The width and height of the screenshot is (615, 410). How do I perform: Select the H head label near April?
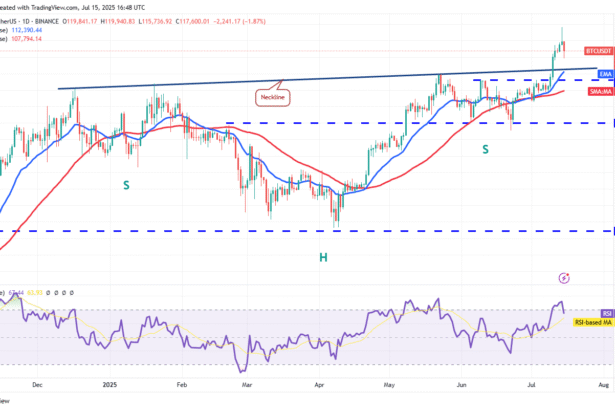(x=324, y=257)
